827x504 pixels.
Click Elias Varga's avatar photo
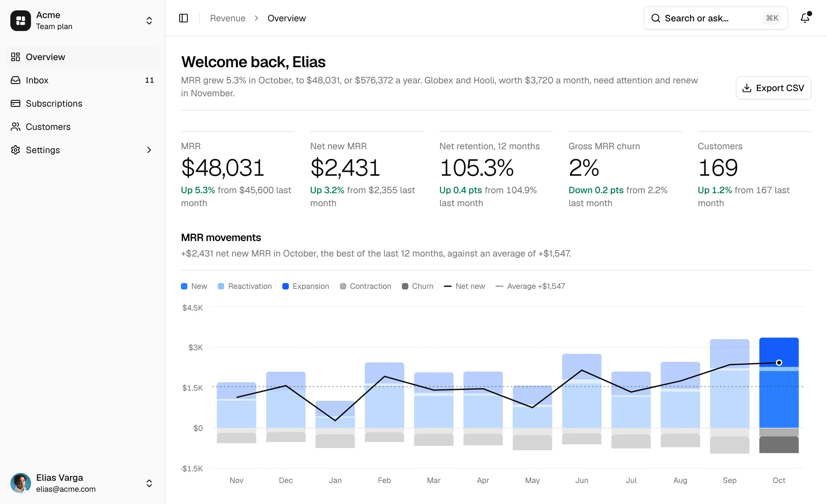(20, 483)
